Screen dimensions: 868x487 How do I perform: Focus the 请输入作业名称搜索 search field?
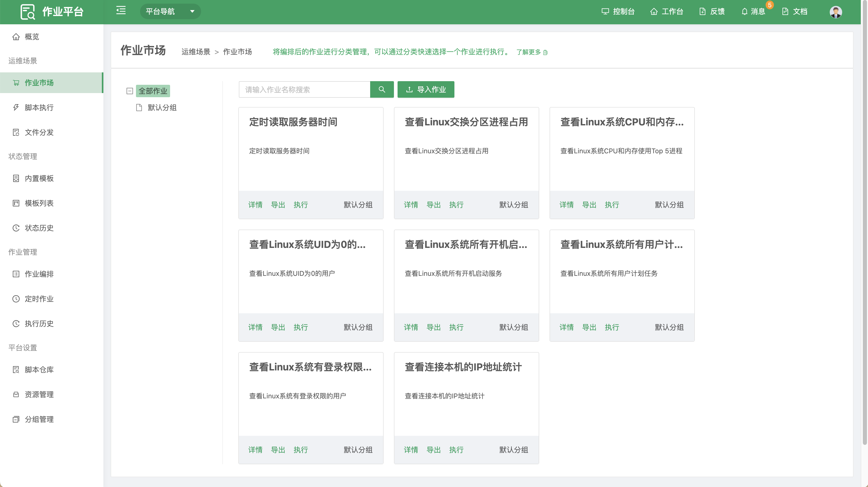pyautogui.click(x=304, y=90)
